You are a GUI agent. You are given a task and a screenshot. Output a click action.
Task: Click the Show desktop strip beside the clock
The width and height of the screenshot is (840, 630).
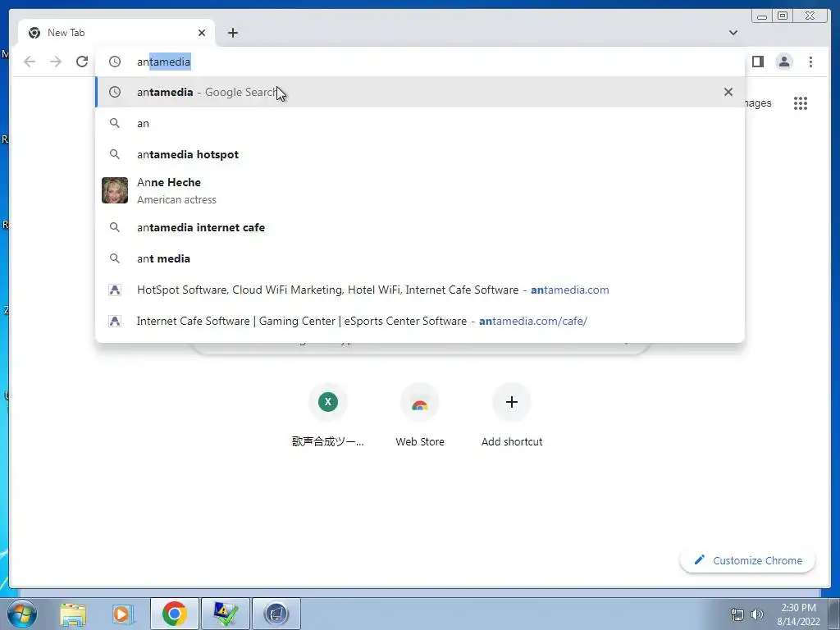point(834,614)
